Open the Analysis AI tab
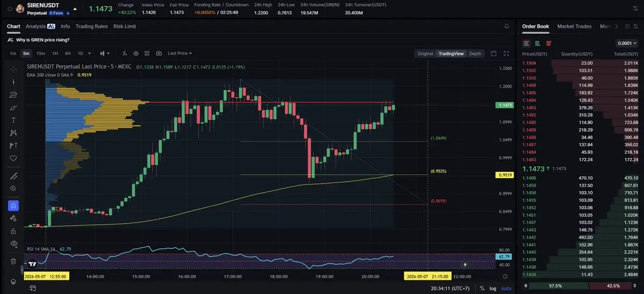 (40, 26)
